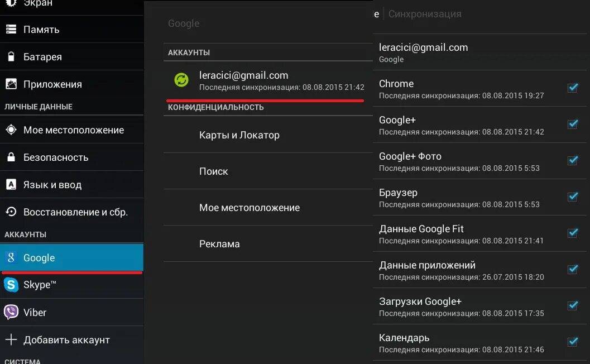This screenshot has width=590, height=364.
Task: Select Skype account entry
Action: point(71,285)
